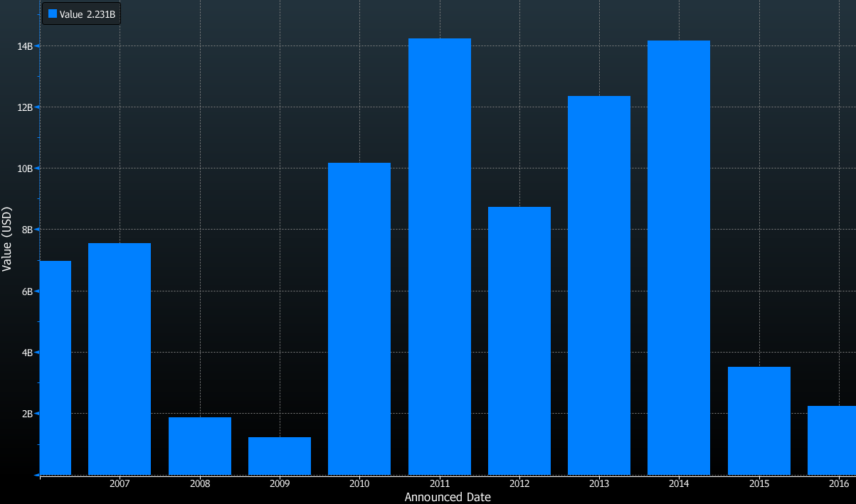The width and height of the screenshot is (856, 504).
Task: Select the 2015 bar
Action: pos(759,421)
